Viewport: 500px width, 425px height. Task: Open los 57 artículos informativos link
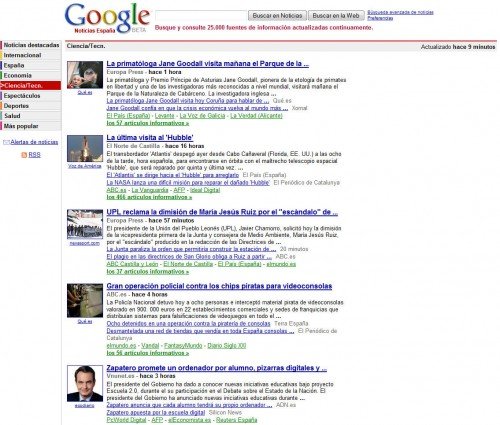coord(148,123)
